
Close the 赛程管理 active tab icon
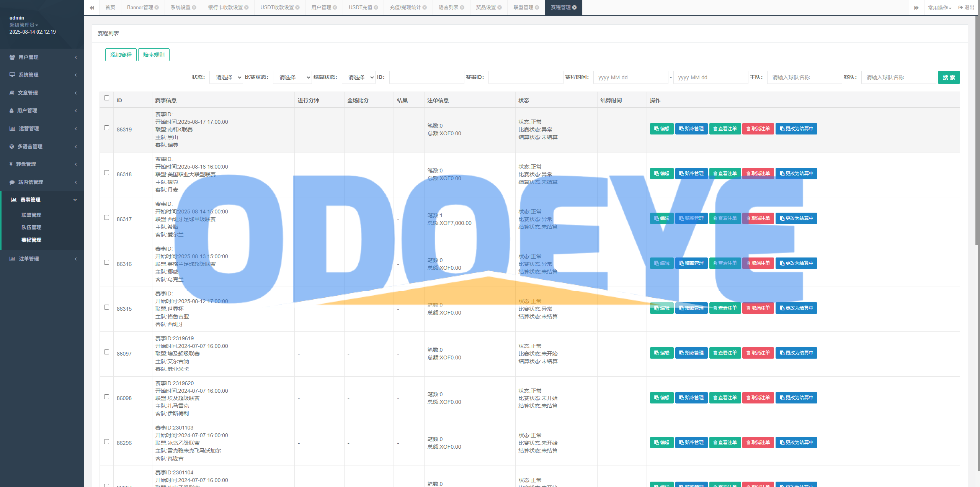pos(575,8)
